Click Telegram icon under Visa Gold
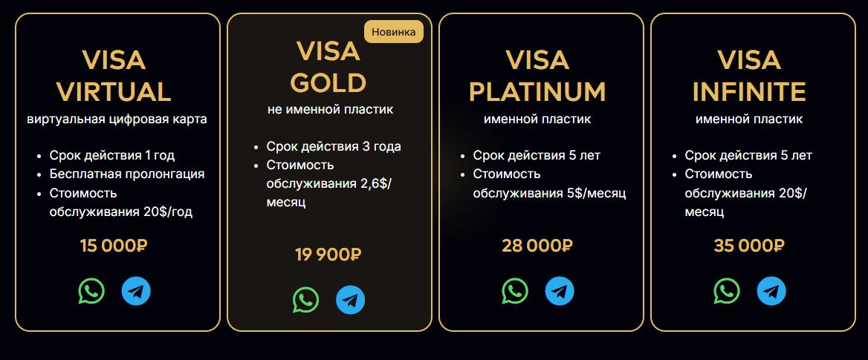868x360 pixels. 350,300
